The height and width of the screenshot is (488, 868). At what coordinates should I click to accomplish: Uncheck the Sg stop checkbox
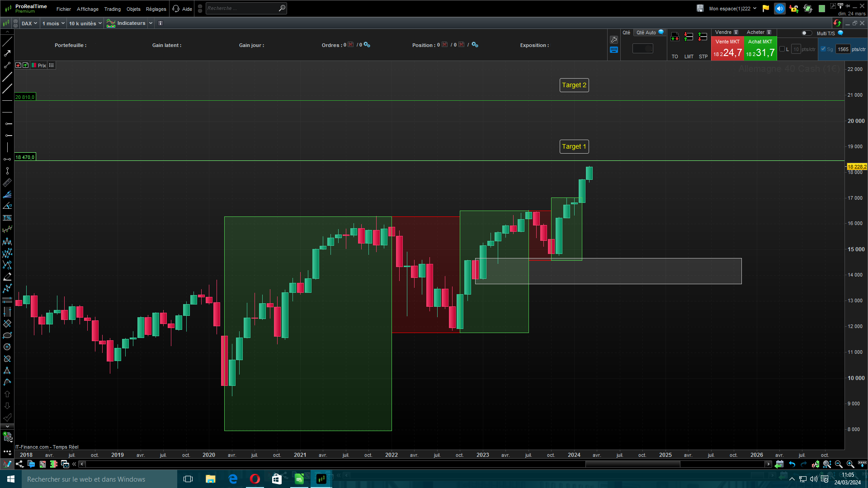tap(823, 49)
